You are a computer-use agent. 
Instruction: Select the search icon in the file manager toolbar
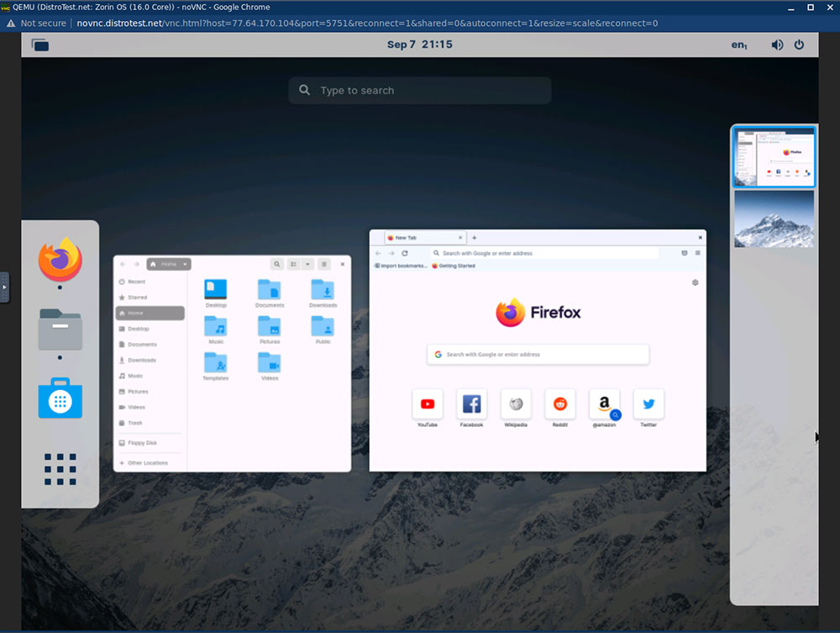tap(276, 263)
